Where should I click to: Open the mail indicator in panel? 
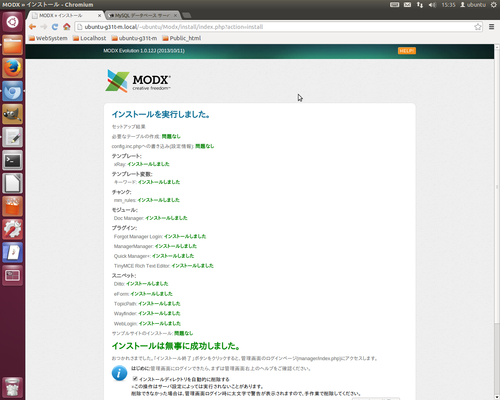click(407, 5)
